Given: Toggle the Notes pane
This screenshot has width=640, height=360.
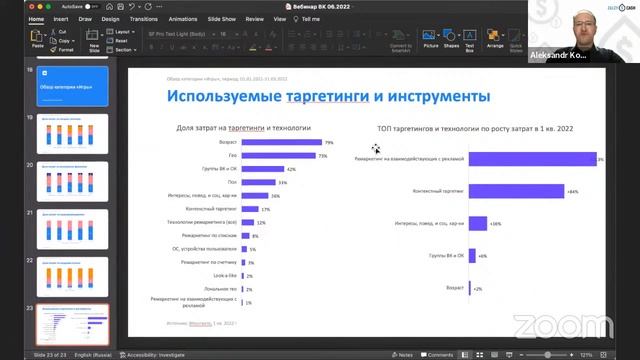Looking at the screenshot, I should click(x=402, y=355).
